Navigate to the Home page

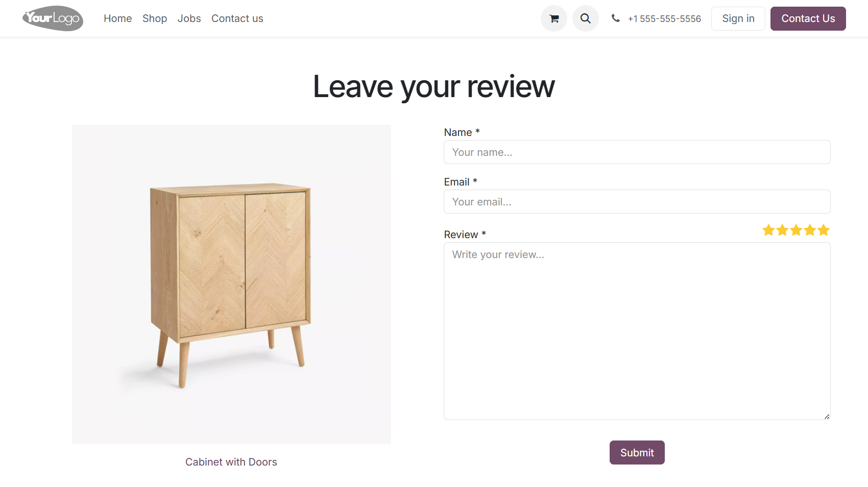point(117,18)
